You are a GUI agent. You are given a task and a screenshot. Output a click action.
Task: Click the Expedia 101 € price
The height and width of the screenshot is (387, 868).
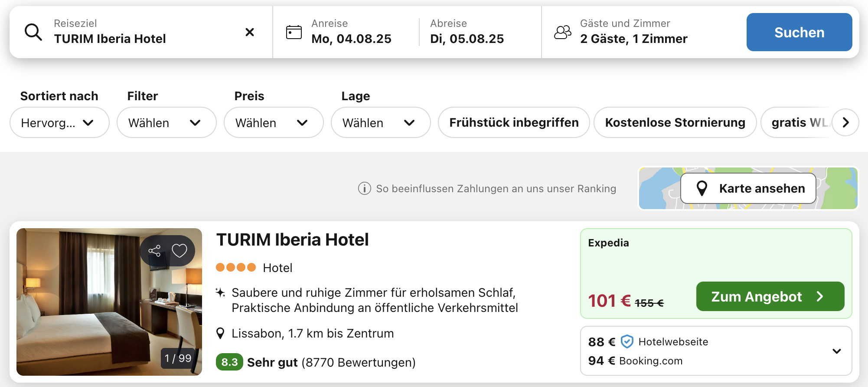(609, 301)
